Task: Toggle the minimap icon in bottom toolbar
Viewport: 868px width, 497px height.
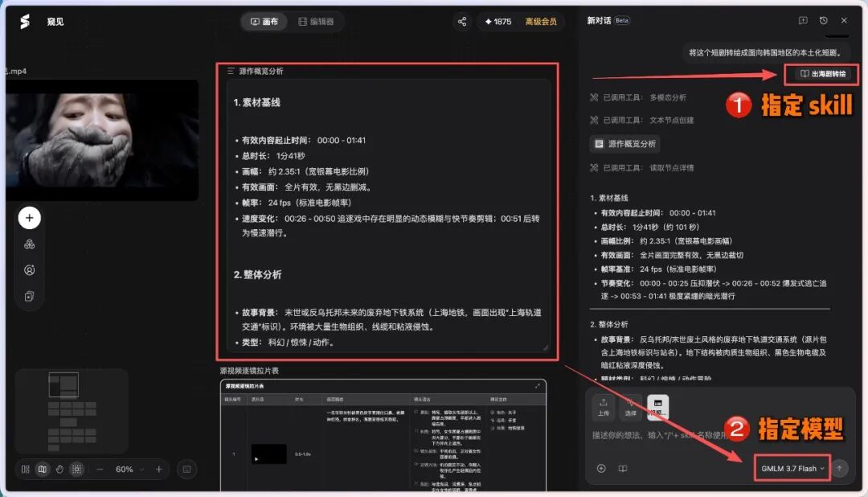Action: point(42,470)
